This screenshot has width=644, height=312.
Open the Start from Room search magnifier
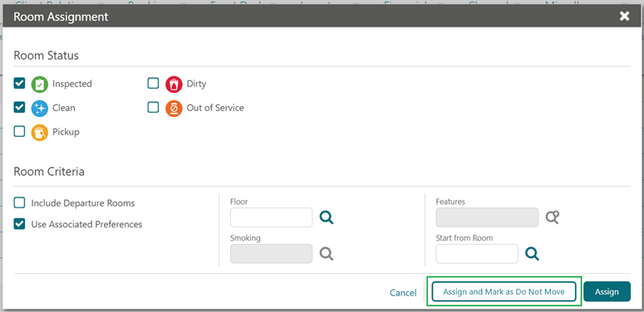(x=533, y=254)
